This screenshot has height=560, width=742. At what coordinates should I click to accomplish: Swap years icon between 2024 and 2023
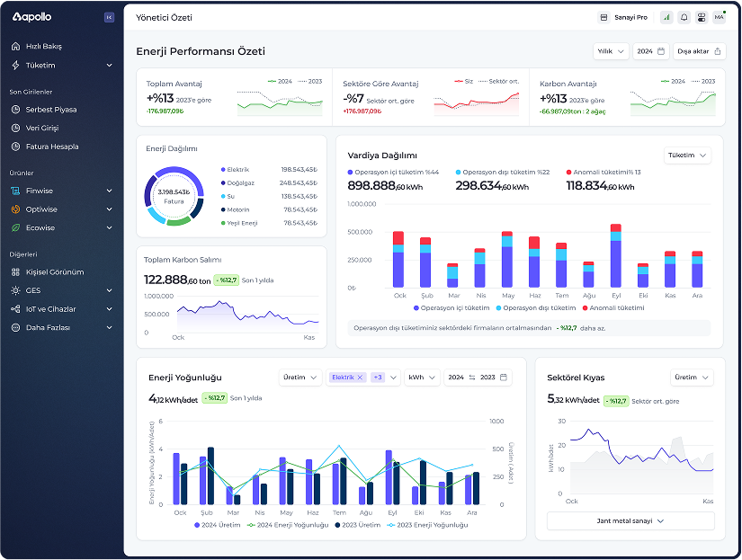pos(472,378)
